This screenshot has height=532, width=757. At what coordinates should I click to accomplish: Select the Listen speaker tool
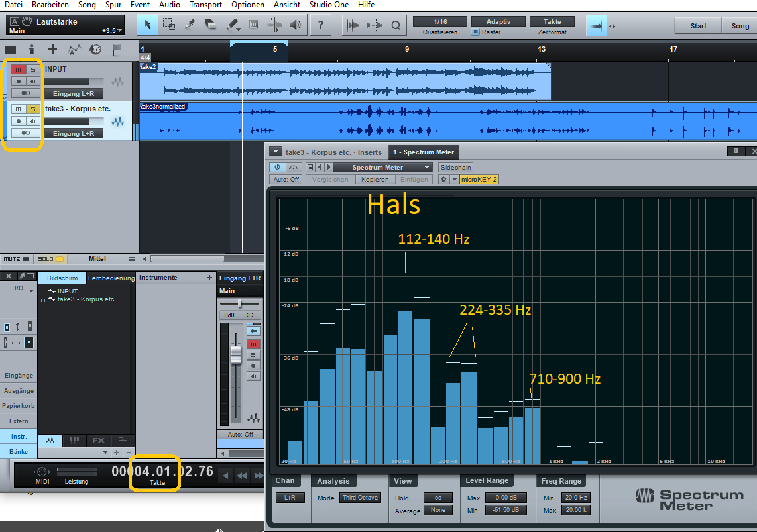(x=296, y=25)
